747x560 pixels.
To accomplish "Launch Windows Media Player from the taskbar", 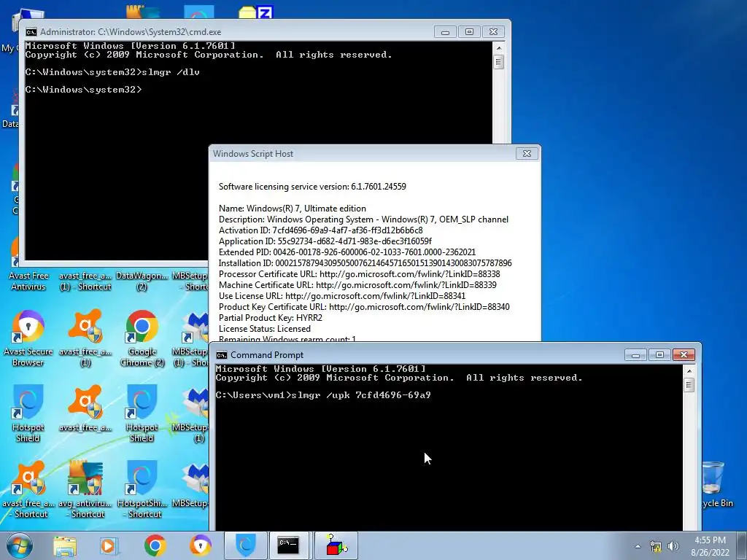I will (x=109, y=545).
